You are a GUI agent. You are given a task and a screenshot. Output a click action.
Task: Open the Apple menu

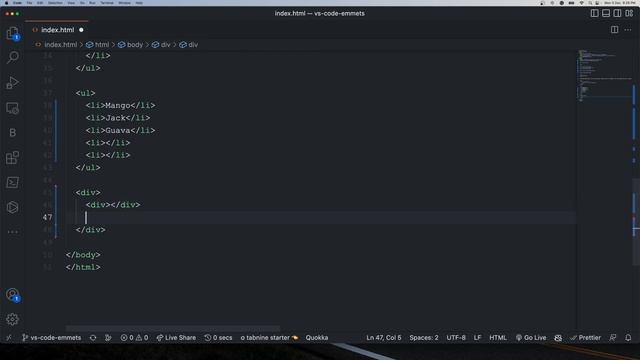click(6, 3)
